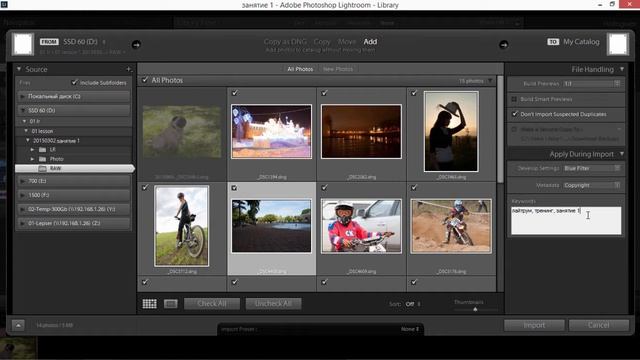Click the catalog destination thumbnail icon

tap(618, 44)
